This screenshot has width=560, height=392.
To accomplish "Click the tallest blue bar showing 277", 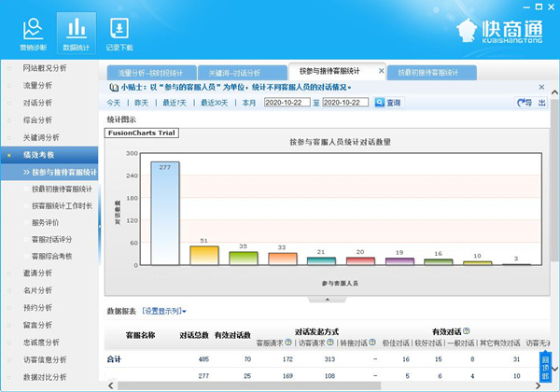I will [x=165, y=213].
